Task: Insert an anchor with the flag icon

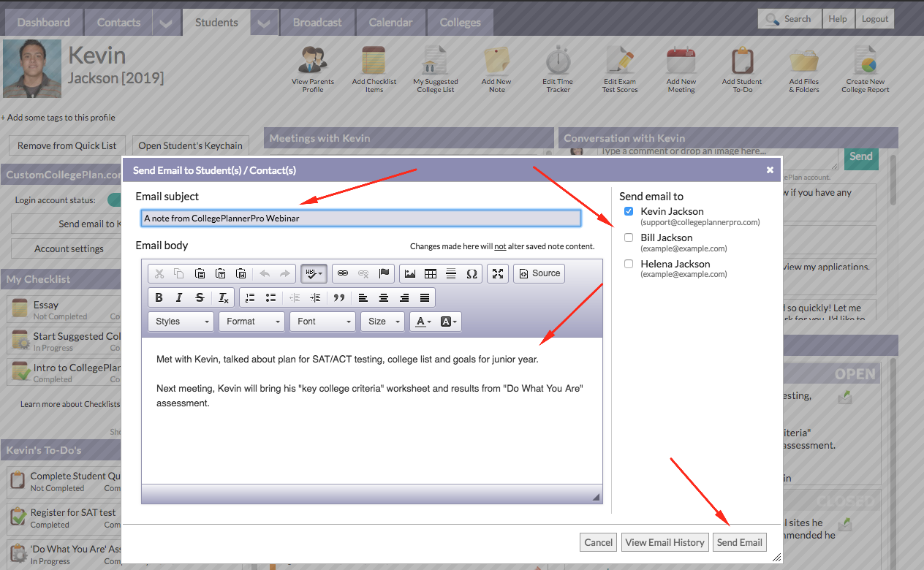Action: (384, 273)
